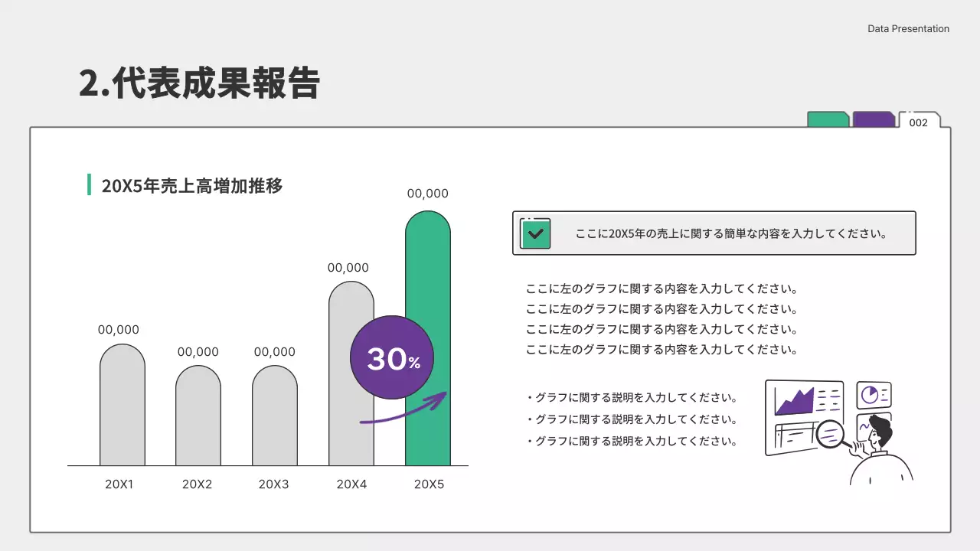Open the 002 page tab
The height and width of the screenshot is (551, 980).
(920, 121)
